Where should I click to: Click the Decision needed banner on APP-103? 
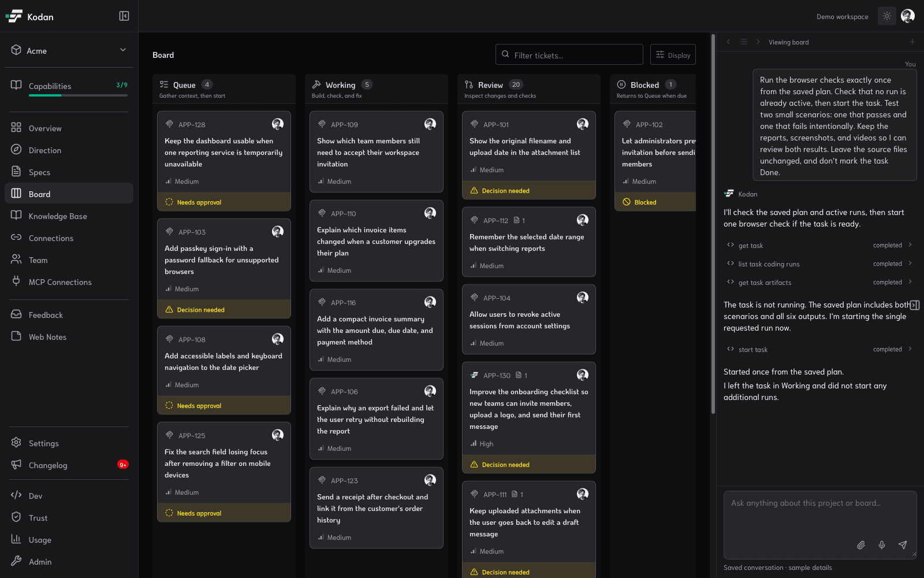pyautogui.click(x=224, y=310)
